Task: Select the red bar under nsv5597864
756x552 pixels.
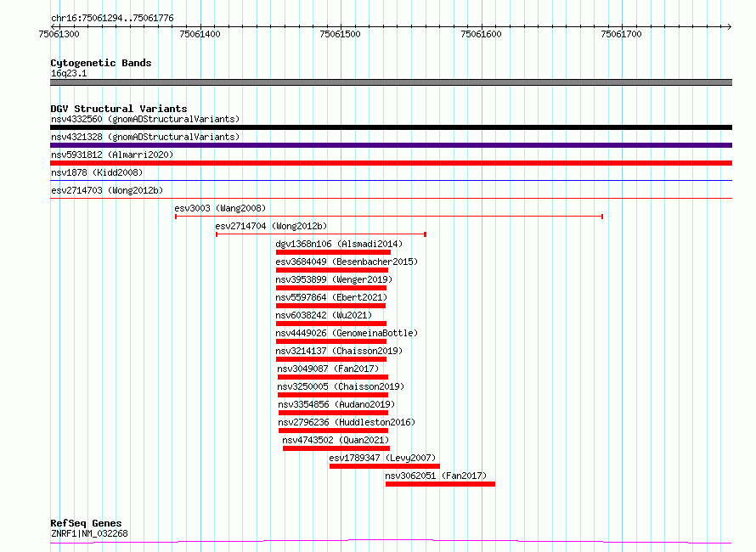Action: (330, 306)
